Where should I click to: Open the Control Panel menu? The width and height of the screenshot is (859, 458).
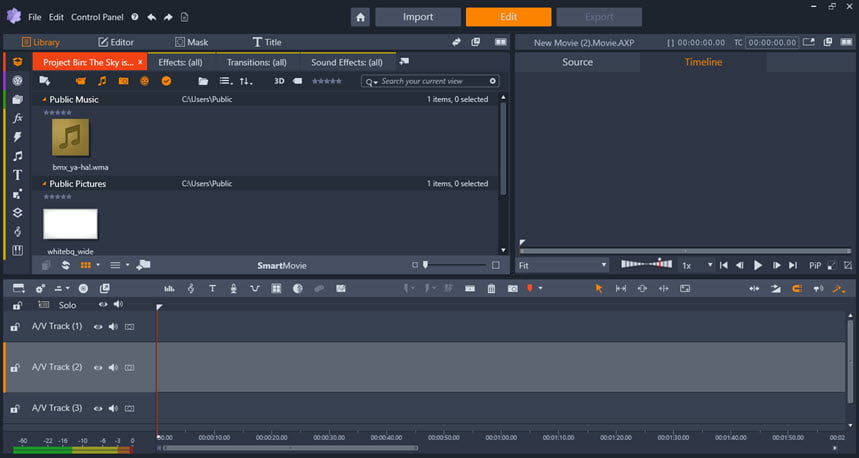(x=97, y=17)
